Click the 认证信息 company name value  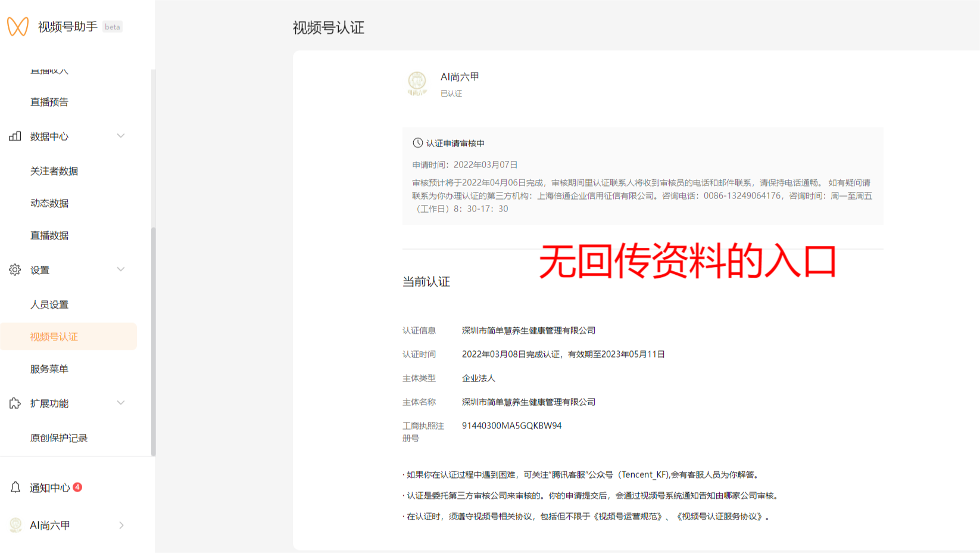(x=529, y=331)
